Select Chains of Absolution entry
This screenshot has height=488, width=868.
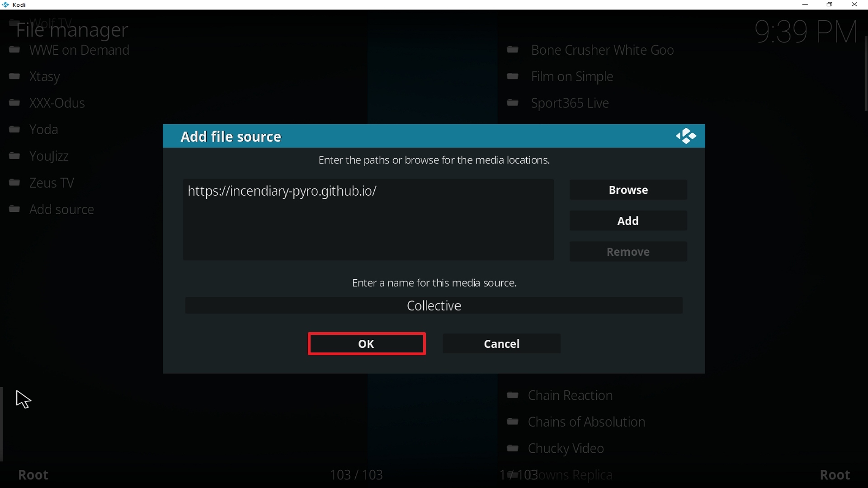click(x=587, y=422)
